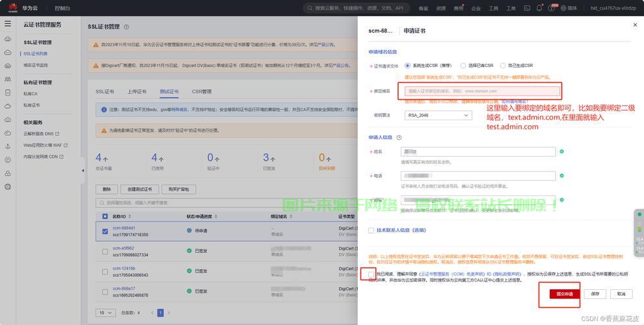Click the 购买扩容包 button

click(179, 189)
